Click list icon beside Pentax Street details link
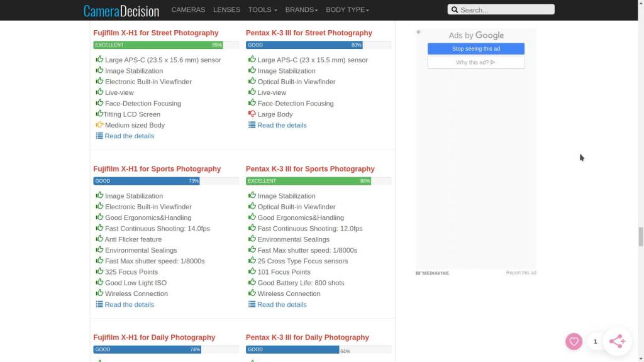The width and height of the screenshot is (644, 362). click(252, 125)
